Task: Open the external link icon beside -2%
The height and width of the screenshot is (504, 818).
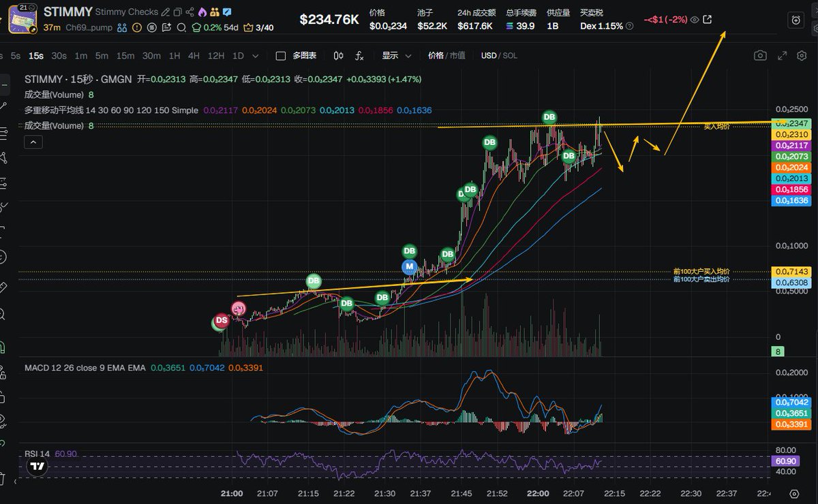Action: click(x=707, y=20)
